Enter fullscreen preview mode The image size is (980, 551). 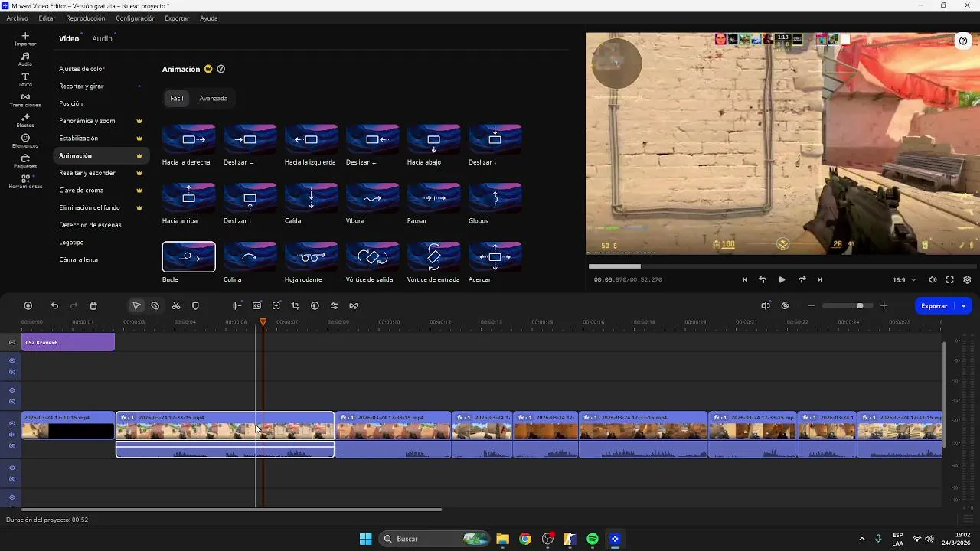(950, 280)
